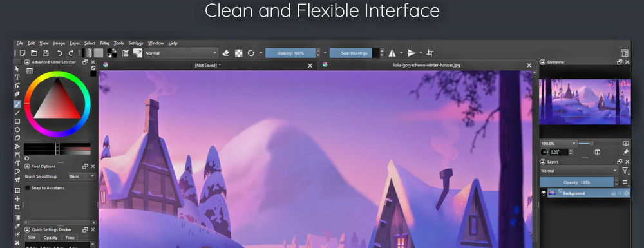Open the Filter menu
This screenshot has height=248, width=644.
point(105,43)
